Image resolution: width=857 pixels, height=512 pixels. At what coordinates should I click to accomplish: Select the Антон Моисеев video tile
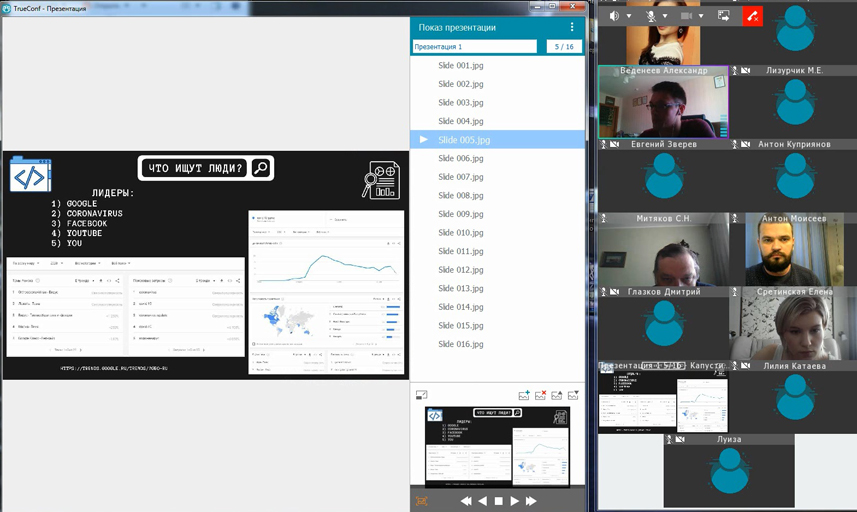click(x=794, y=250)
